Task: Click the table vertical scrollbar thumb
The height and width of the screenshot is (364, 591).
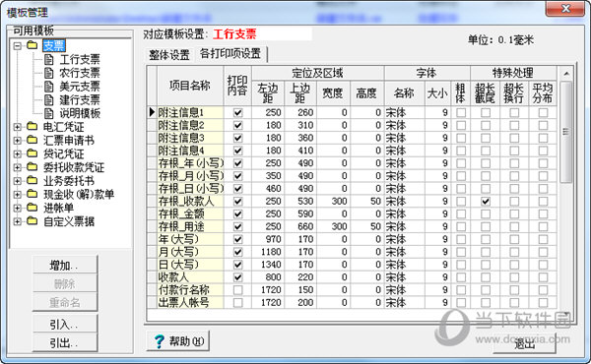Action: point(566,132)
